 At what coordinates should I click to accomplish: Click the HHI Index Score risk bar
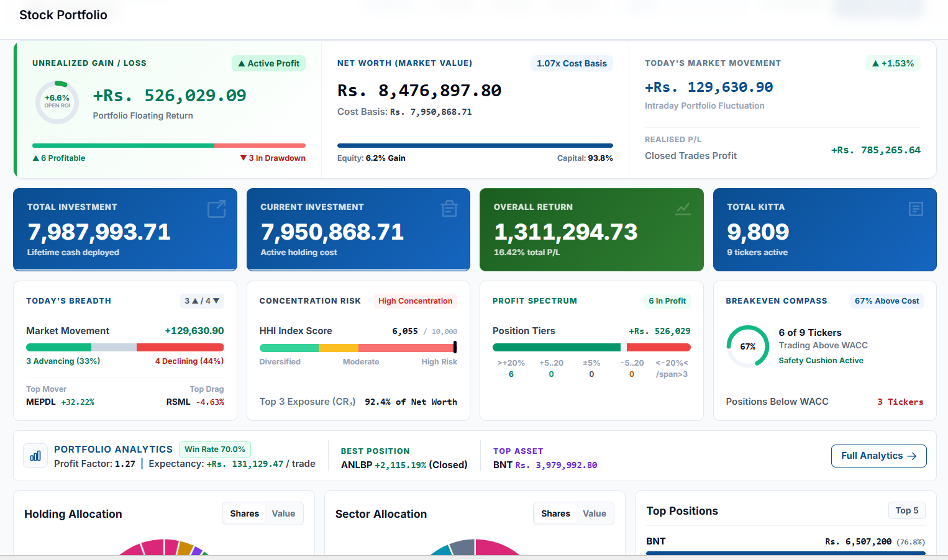point(358,348)
